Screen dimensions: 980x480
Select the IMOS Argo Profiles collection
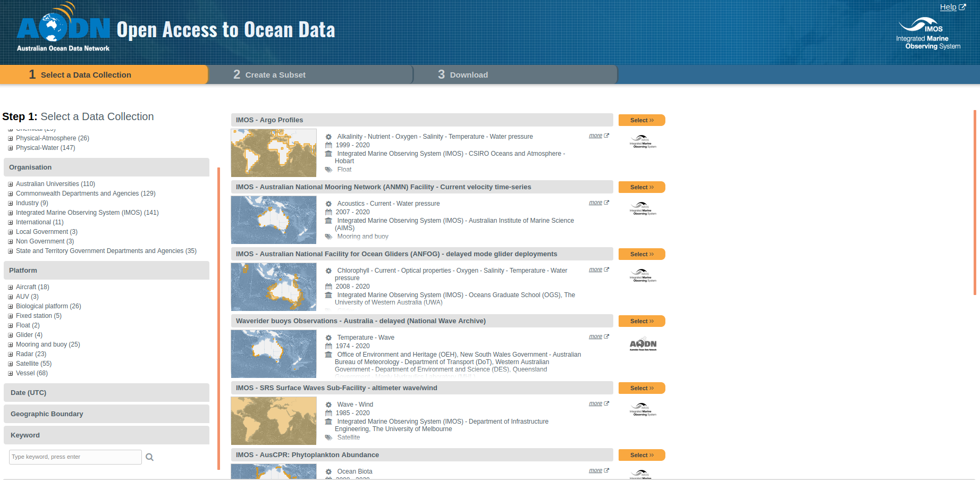641,121
